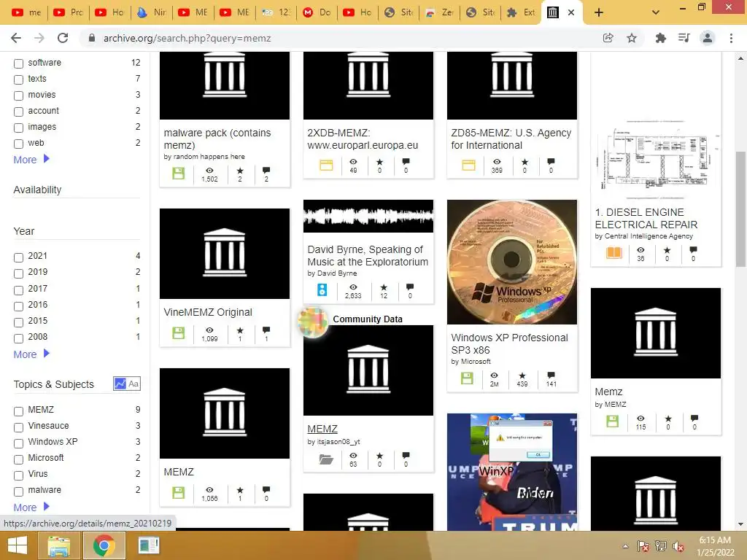This screenshot has width=747, height=560.
Task: Click software icon on malware pack card
Action: click(x=178, y=174)
